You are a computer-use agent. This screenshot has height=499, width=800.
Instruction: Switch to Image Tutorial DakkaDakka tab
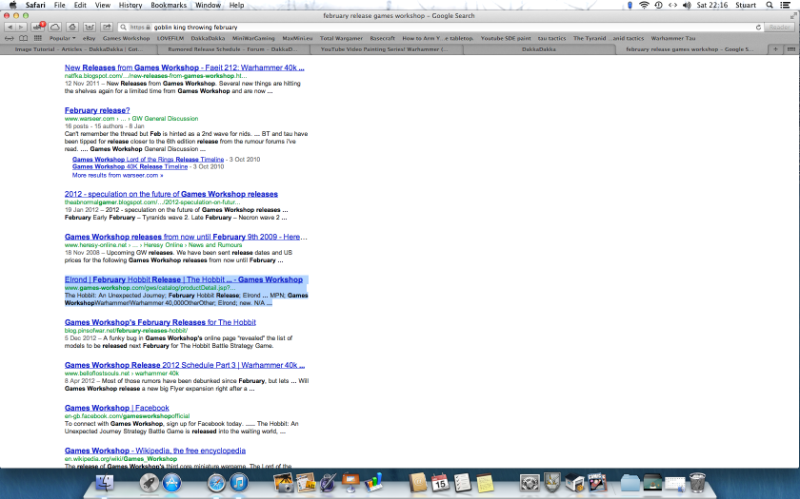[x=78, y=49]
